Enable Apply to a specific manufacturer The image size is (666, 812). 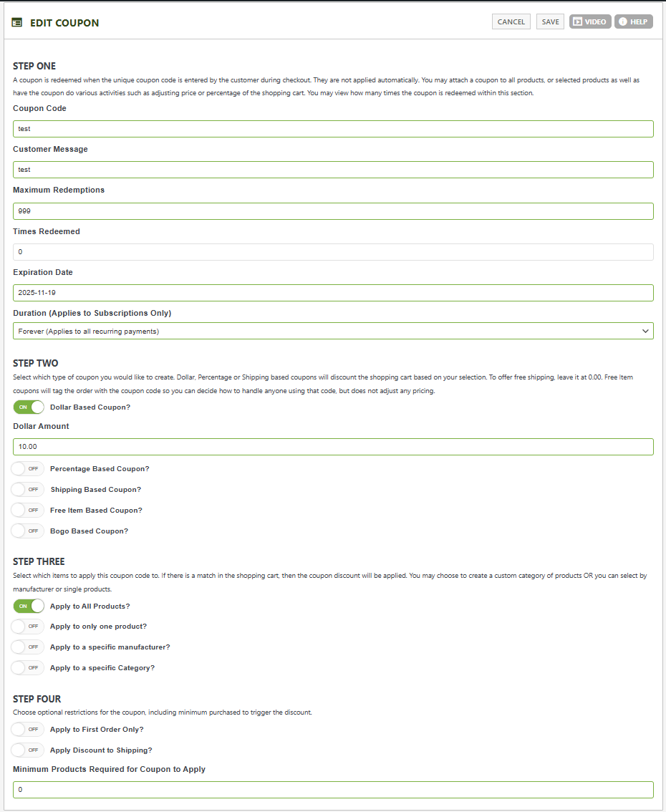pos(29,647)
